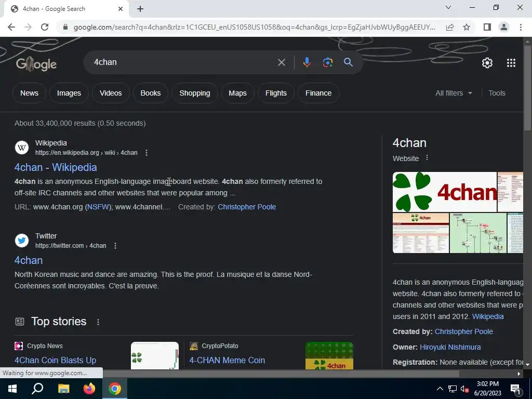Screen dimensions: 532x399
Task: Focus the browser address bar
Action: pyautogui.click(x=254, y=27)
